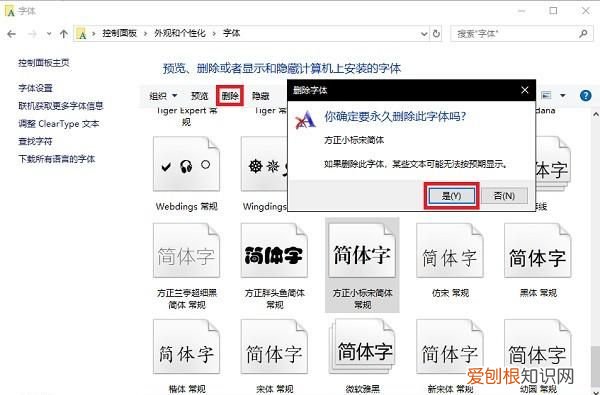Maximize the 字体 window
600x395 pixels.
point(553,11)
